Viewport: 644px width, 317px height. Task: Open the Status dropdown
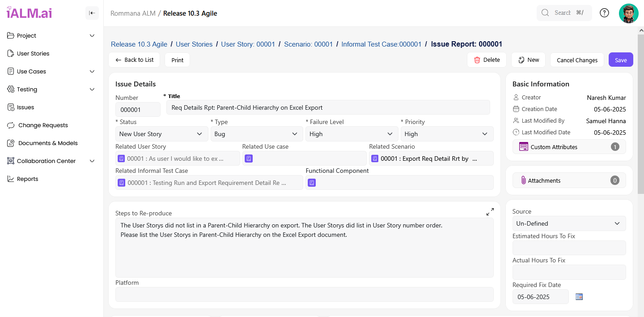coord(161,134)
